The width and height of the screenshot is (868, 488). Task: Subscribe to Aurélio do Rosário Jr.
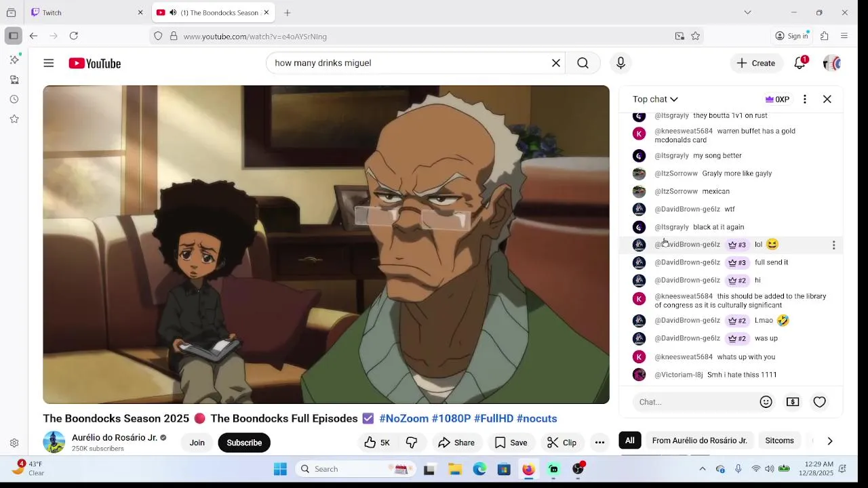[244, 443]
